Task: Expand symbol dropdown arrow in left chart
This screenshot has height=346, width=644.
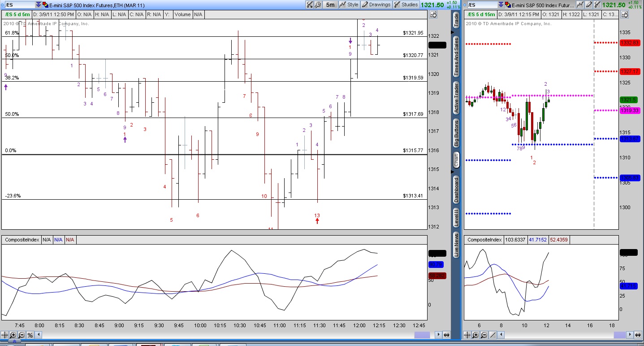Action: tap(38, 4)
